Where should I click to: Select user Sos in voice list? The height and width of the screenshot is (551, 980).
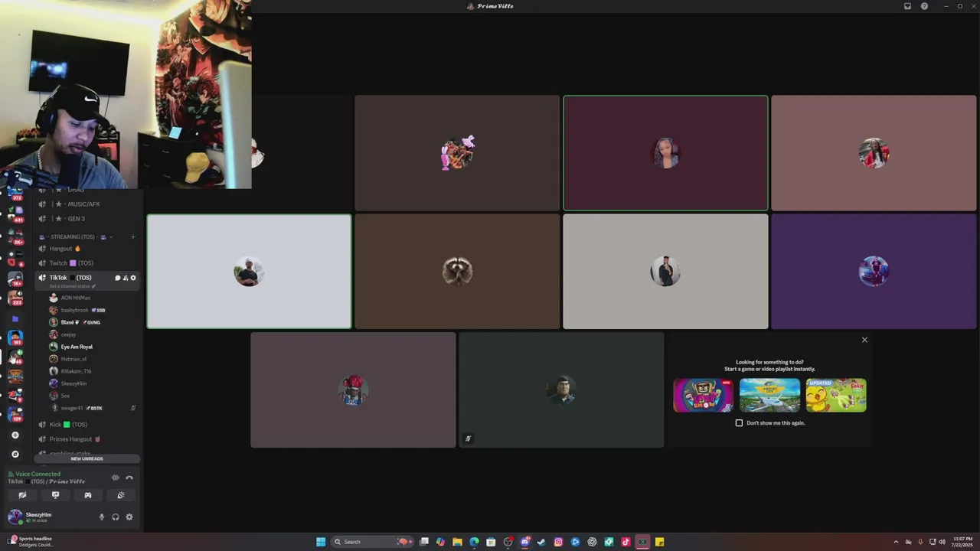[92, 396]
